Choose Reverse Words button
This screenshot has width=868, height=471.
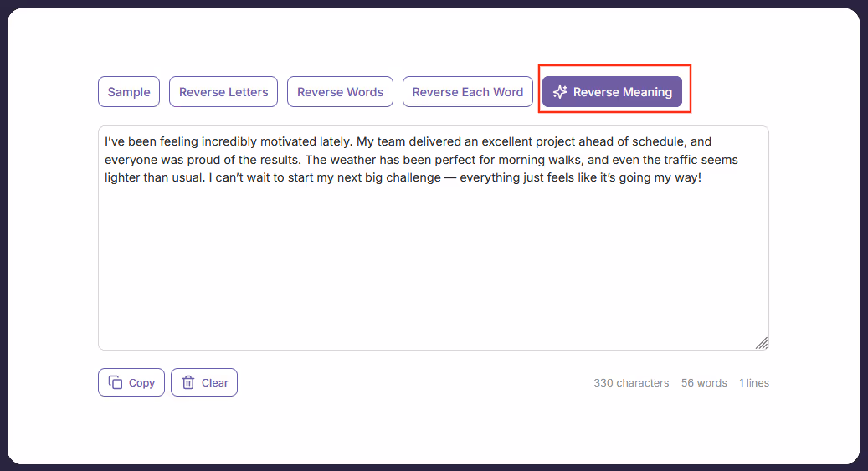340,92
